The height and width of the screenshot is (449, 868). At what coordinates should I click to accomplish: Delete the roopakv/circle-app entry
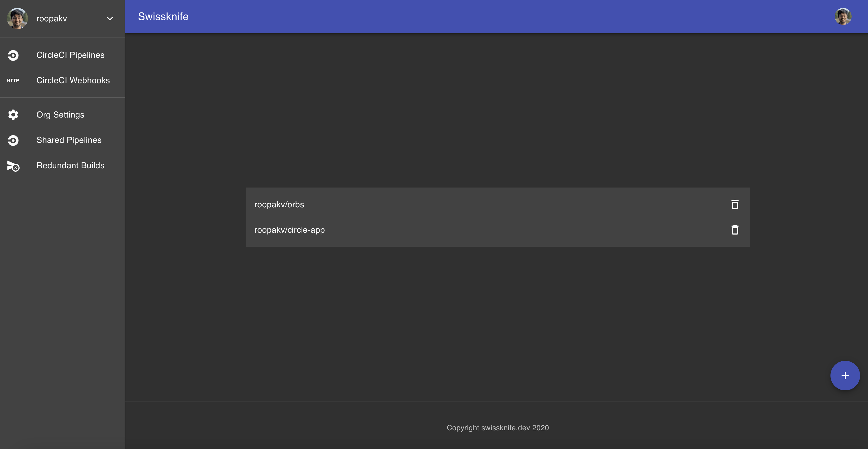[x=735, y=230]
